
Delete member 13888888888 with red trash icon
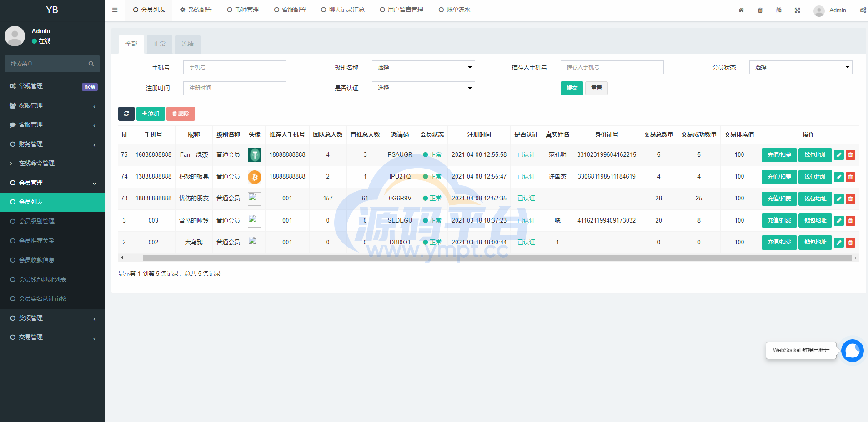850,177
